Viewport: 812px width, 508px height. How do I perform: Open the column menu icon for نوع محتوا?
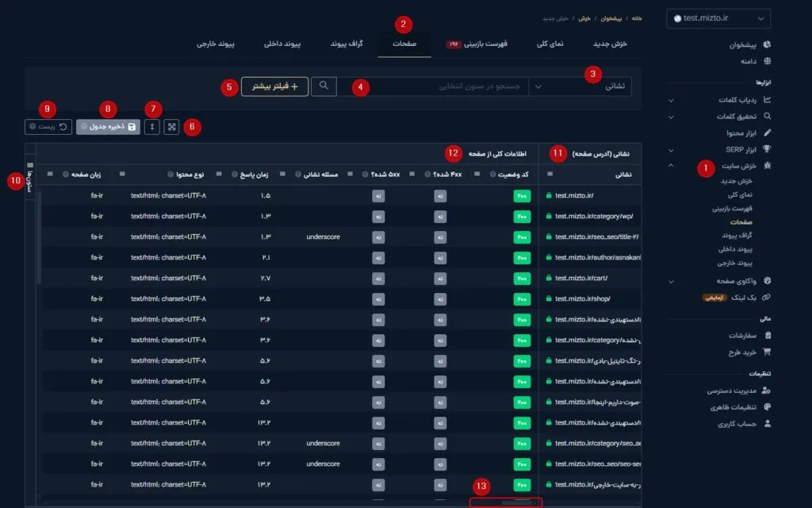click(121, 174)
